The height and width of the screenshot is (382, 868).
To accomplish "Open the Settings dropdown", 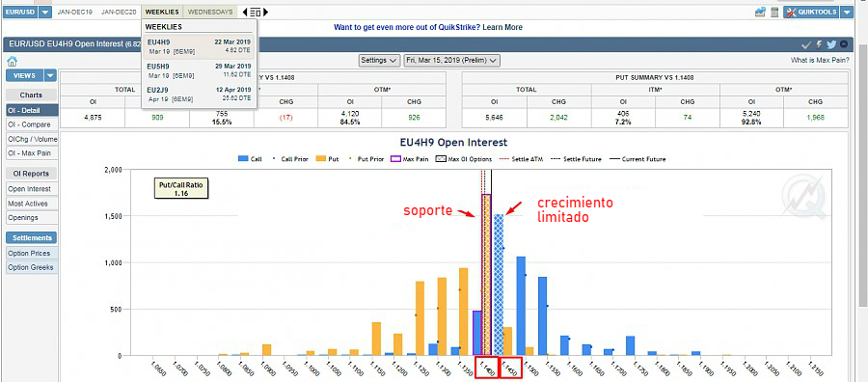I will [379, 61].
